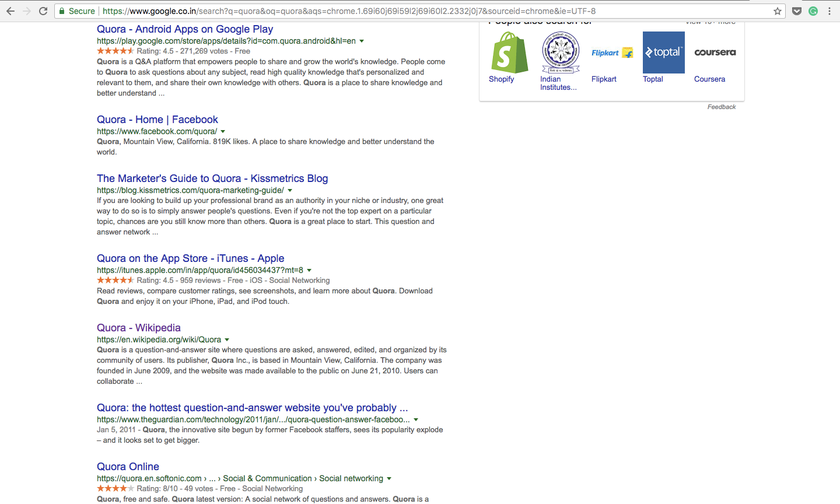Viewport: 840px width, 504px height.
Task: Open the Quora Online result
Action: coord(128,467)
